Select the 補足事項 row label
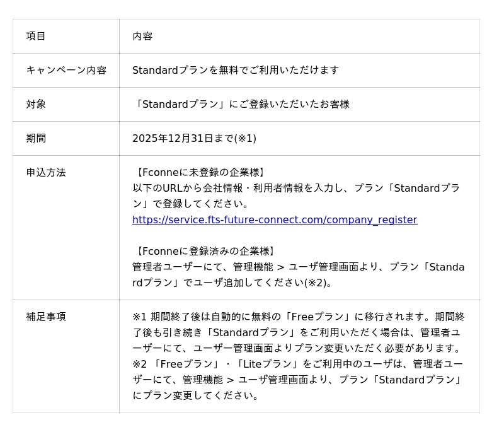Viewport: 504px width, 432px height. 46,317
